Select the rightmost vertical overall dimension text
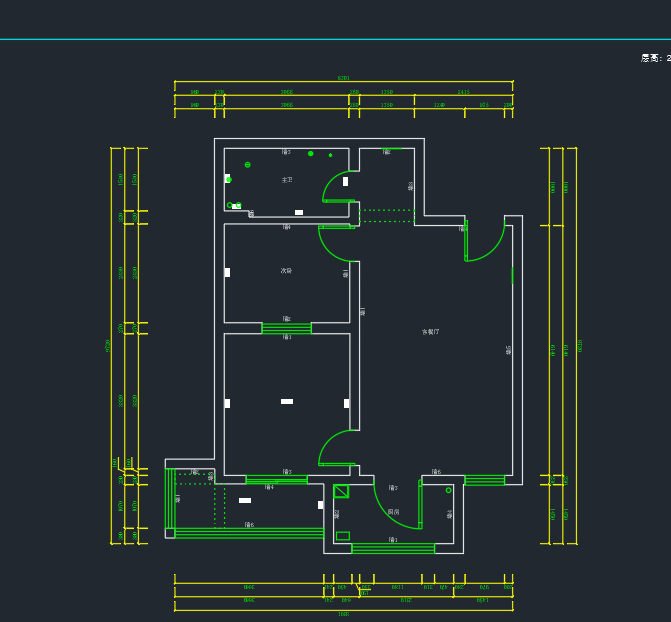 coord(580,345)
